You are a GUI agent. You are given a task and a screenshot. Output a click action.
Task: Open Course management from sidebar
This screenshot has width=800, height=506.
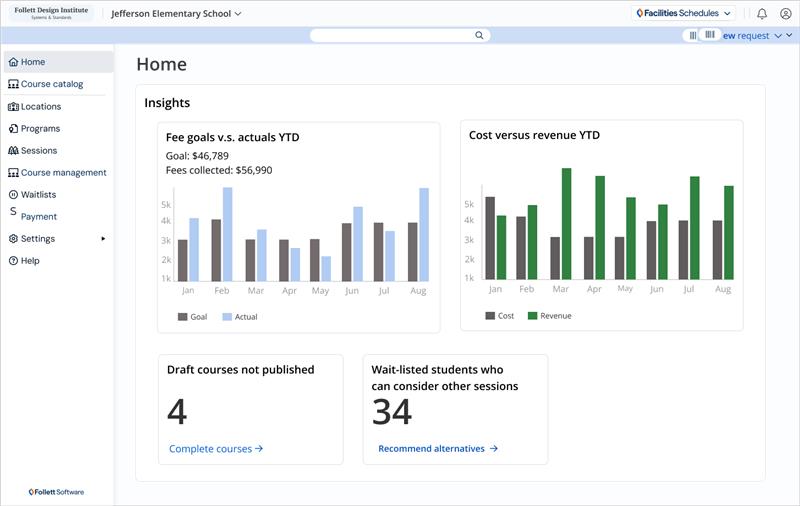[63, 173]
